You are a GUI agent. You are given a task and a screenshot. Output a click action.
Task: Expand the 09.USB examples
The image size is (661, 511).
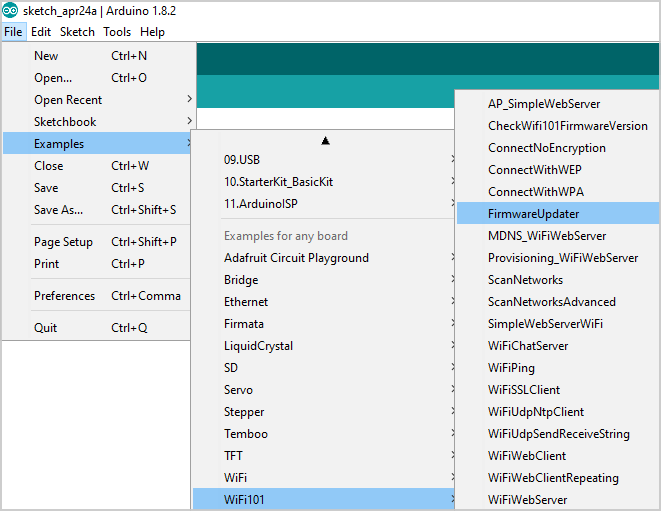(x=324, y=159)
